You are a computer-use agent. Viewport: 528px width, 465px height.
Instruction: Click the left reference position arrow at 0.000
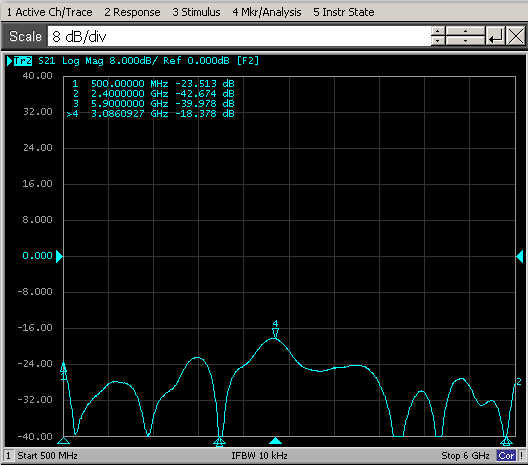point(59,256)
